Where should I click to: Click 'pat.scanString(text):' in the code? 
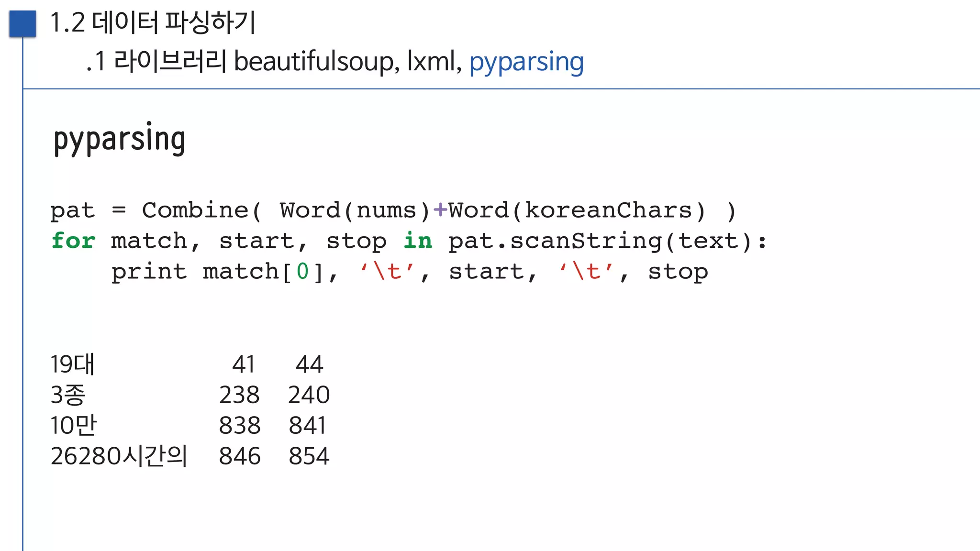coord(607,242)
